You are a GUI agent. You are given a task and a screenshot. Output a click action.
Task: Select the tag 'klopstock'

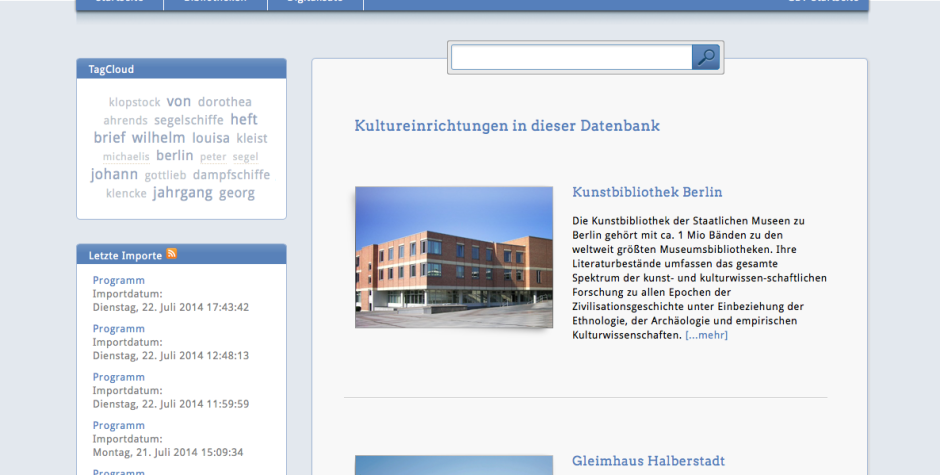coord(134,103)
